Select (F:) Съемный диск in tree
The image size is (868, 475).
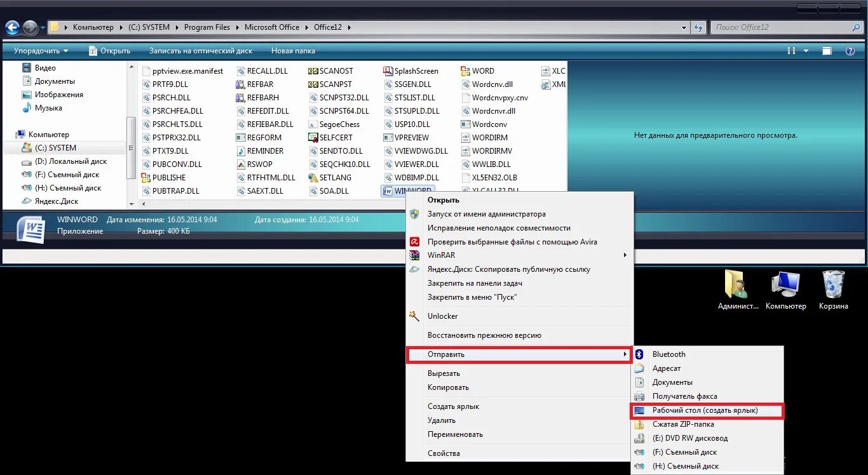coord(60,175)
